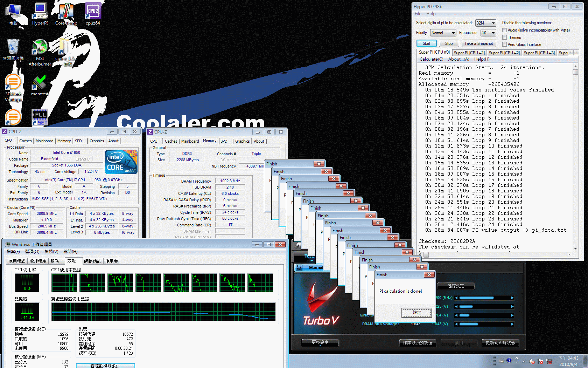Image resolution: width=588 pixels, height=368 pixels.
Task: Click TurboV 更新到即時狀態 refresh button
Action: (500, 342)
